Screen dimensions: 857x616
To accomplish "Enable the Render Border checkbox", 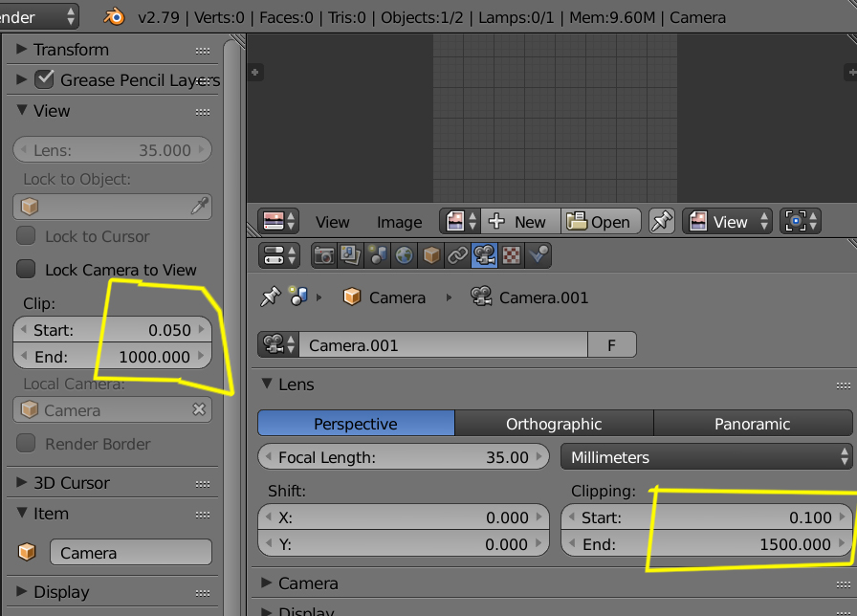I will point(26,443).
